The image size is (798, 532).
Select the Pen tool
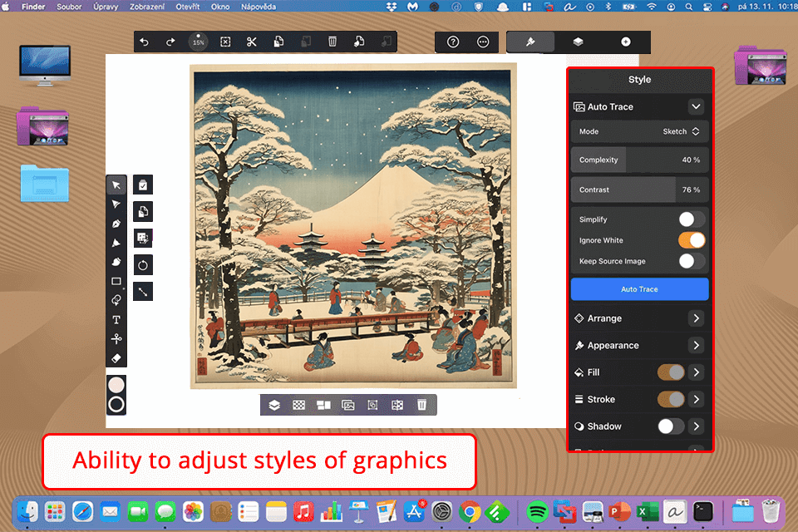click(x=116, y=224)
